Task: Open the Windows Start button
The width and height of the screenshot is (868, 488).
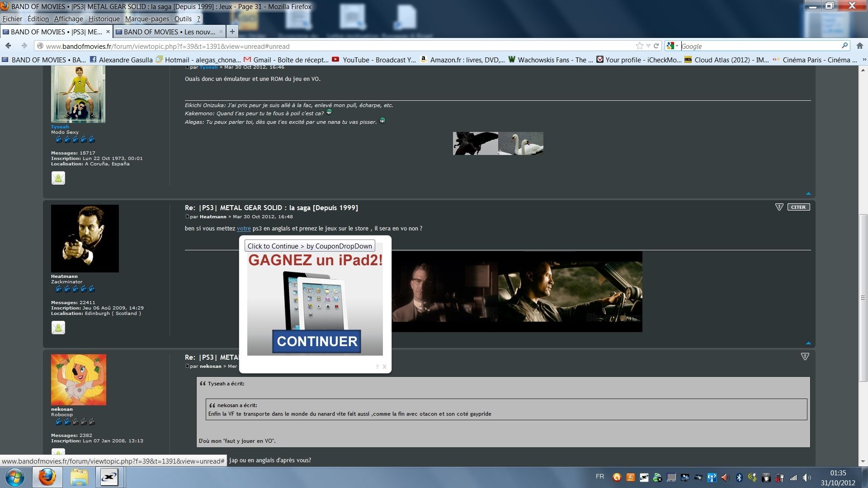Action: tap(15, 478)
